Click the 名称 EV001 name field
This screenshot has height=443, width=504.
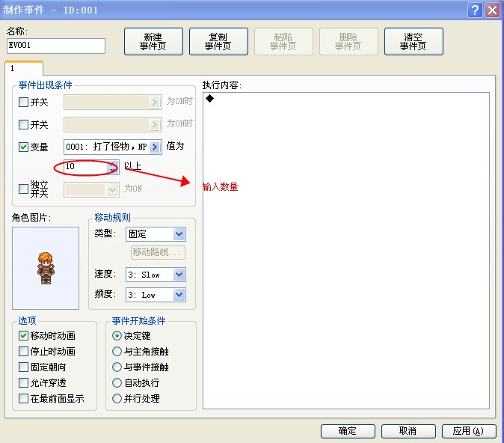click(x=56, y=46)
